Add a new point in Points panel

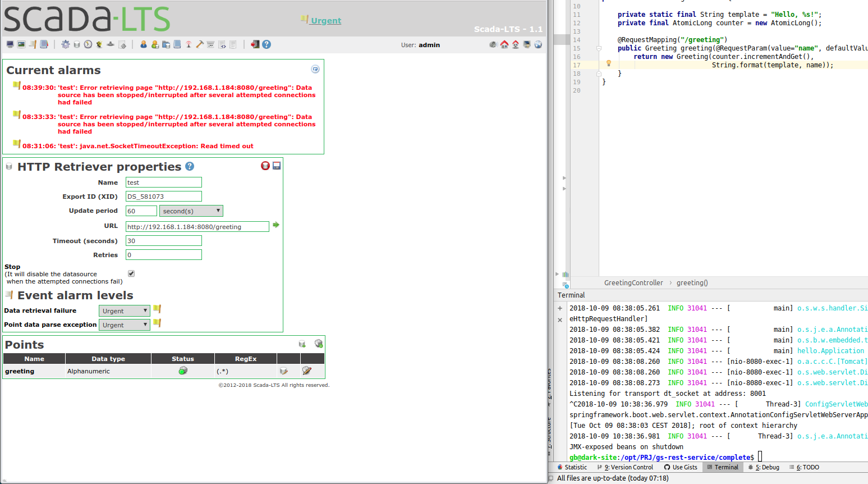[319, 344]
